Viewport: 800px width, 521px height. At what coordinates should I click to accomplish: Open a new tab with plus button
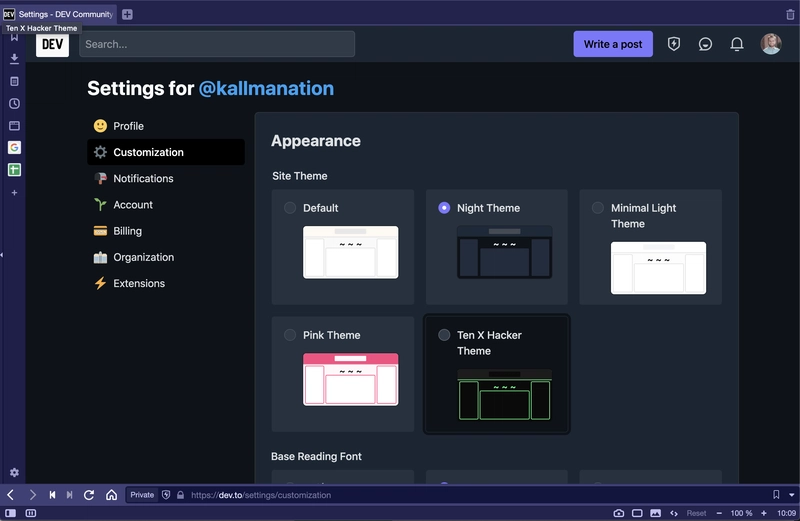pyautogui.click(x=128, y=14)
